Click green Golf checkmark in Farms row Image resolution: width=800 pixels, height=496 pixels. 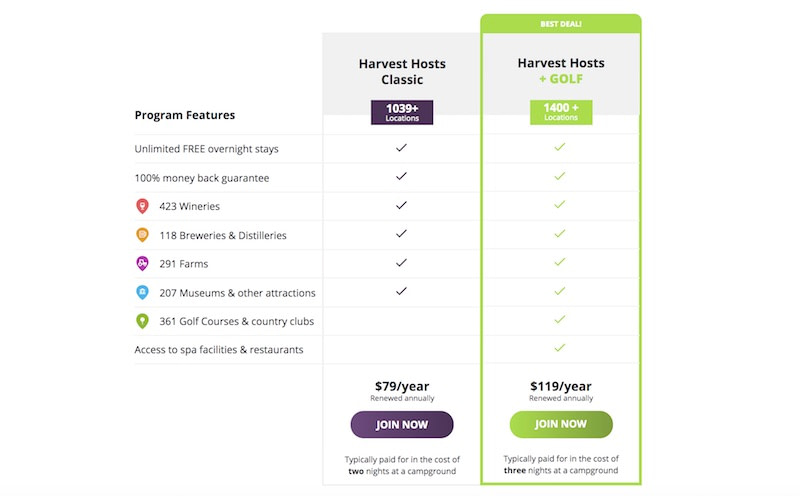coord(560,262)
